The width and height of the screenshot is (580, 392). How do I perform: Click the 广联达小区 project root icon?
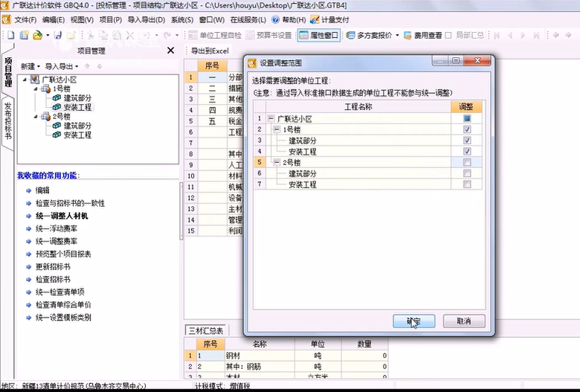coord(35,79)
